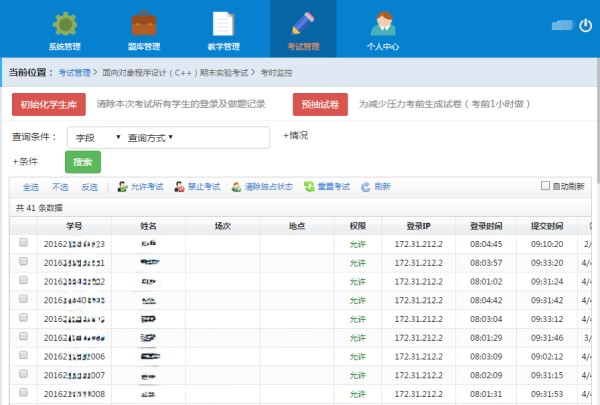The height and width of the screenshot is (405, 600).
Task: Expand the 查询方式 dropdown
Action: click(150, 138)
